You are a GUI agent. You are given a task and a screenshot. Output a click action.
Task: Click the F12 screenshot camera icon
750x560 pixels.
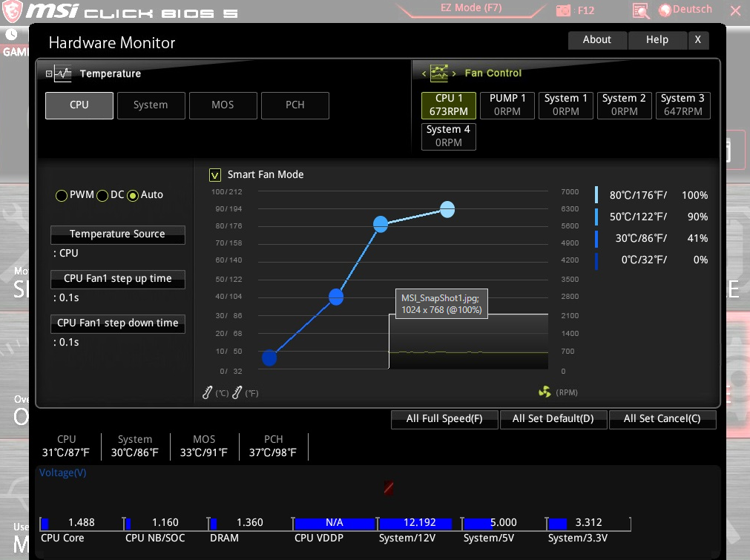coord(564,10)
